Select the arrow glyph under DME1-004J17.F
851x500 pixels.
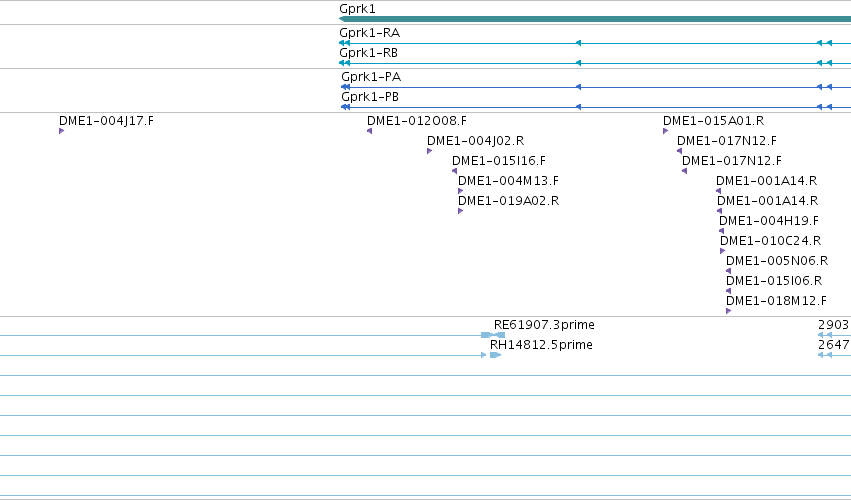61,131
